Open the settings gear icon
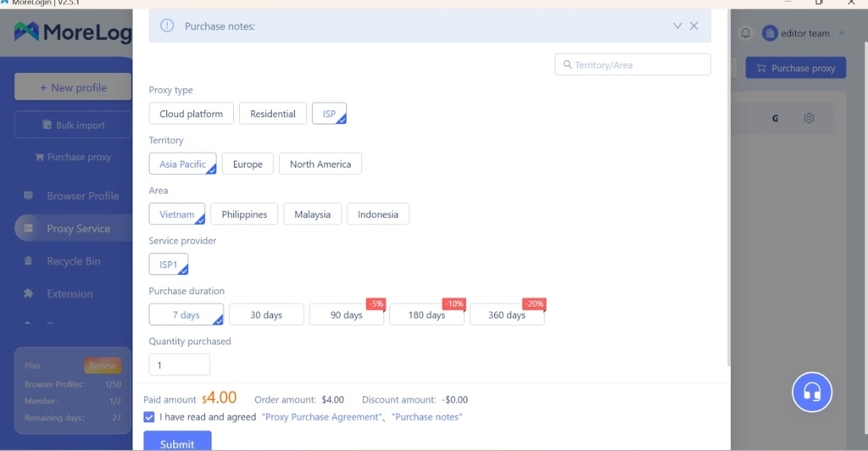Screen dimensions: 868x451 click(x=809, y=119)
